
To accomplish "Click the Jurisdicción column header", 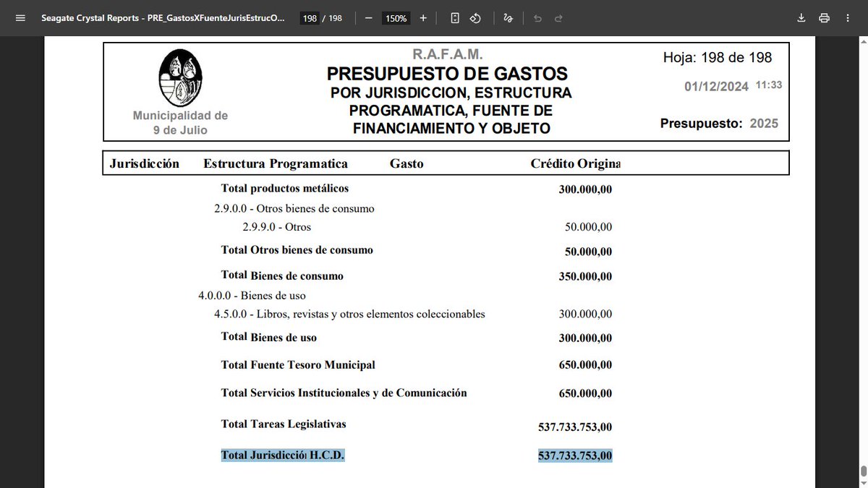I will (145, 163).
